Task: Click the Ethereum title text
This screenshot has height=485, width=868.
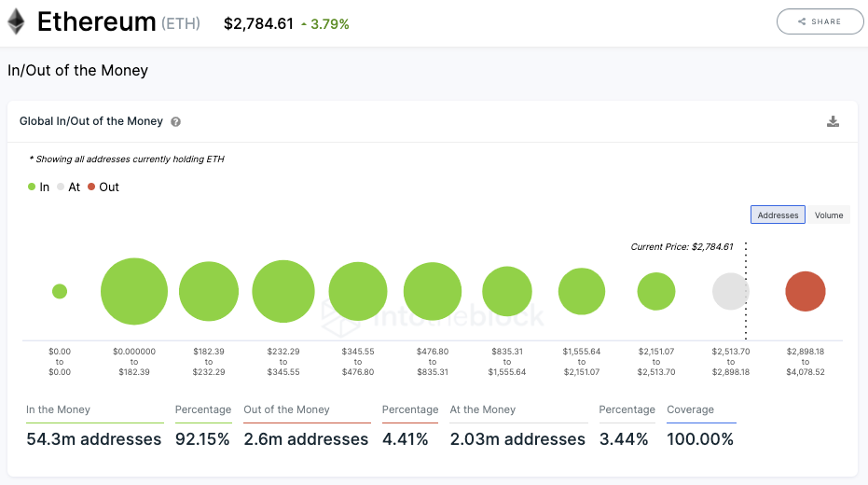Action: 96,22
